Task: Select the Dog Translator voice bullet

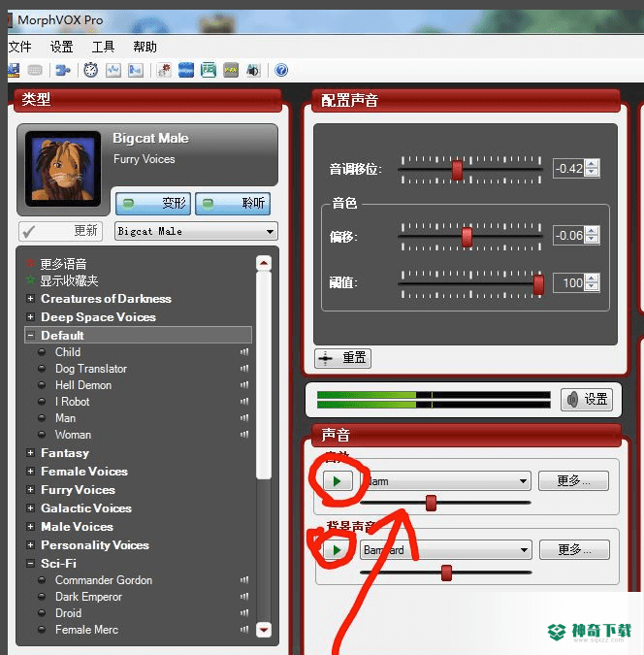Action: [42, 369]
